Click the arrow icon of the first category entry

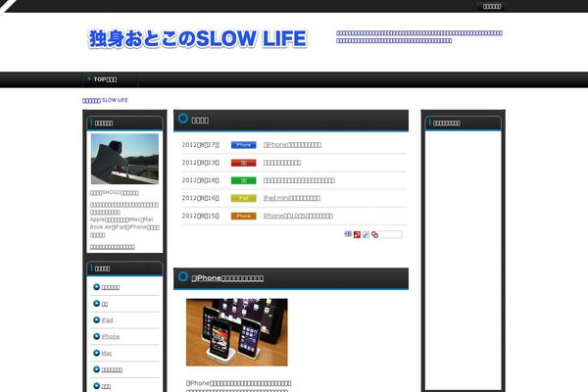pyautogui.click(x=96, y=287)
